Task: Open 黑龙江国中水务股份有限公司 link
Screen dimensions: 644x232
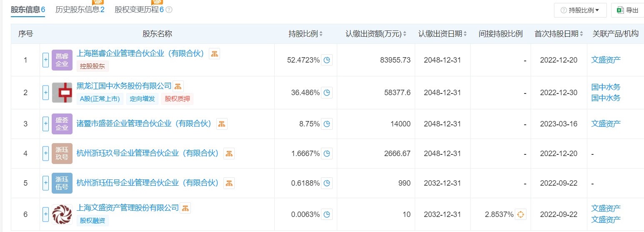Action: 124,86
